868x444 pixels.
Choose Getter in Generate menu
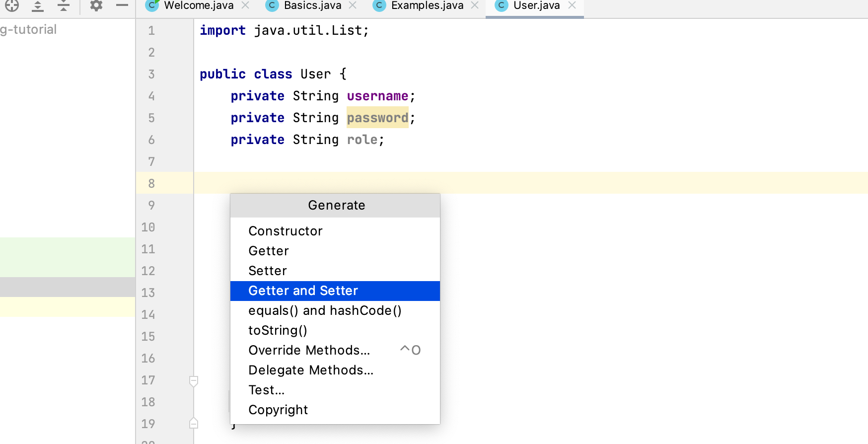[x=335, y=251]
